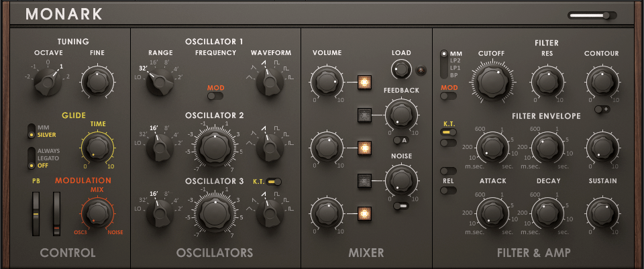Image resolution: width=644 pixels, height=269 pixels.
Task: Toggle the lit yellow filter K.T. switch
Action: (448, 132)
